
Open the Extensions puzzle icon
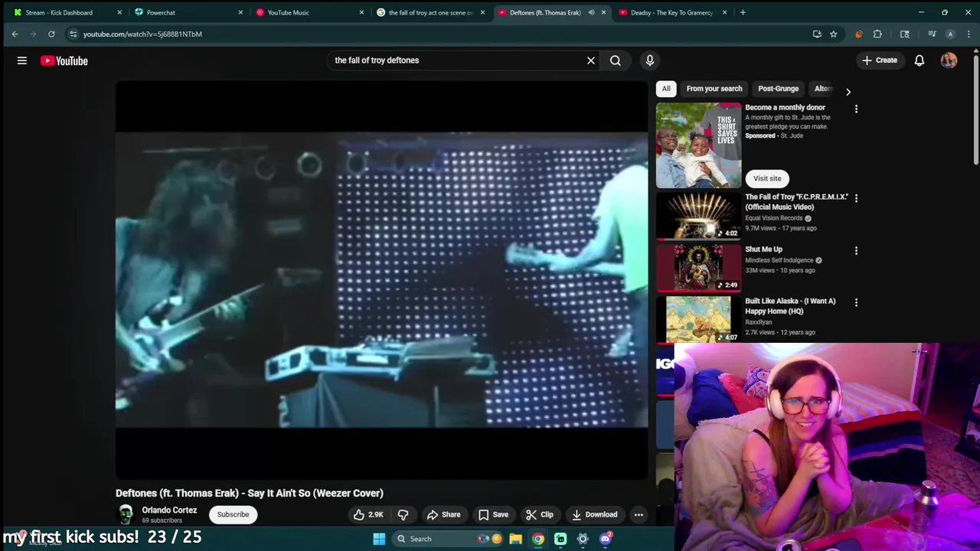coord(877,34)
